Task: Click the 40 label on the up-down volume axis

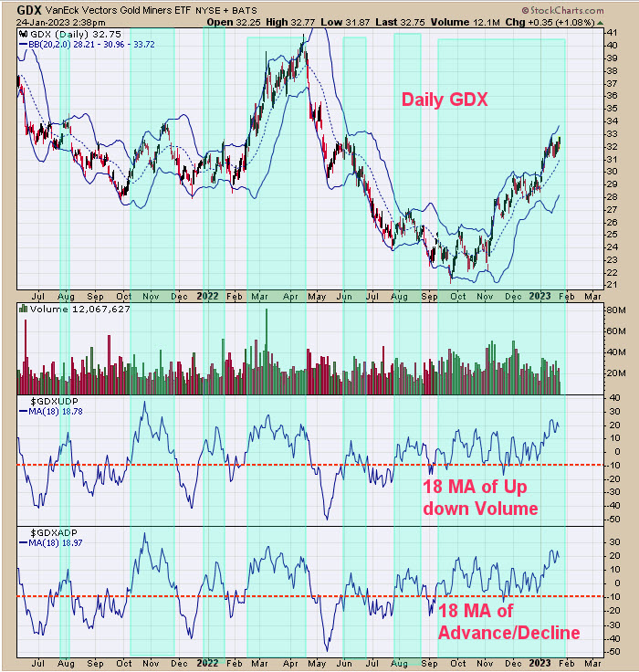Action: 614,398
